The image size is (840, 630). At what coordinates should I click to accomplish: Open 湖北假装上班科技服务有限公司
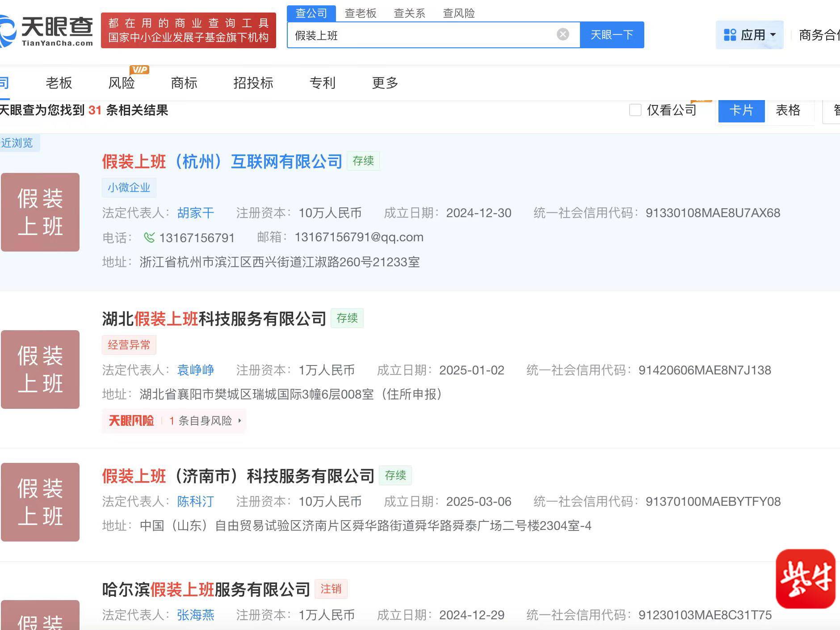214,319
